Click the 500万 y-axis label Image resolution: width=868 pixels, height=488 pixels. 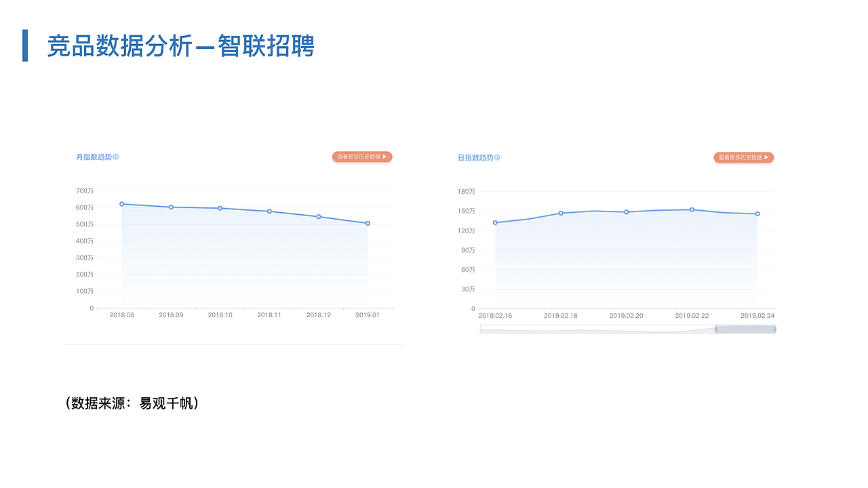pyautogui.click(x=85, y=224)
